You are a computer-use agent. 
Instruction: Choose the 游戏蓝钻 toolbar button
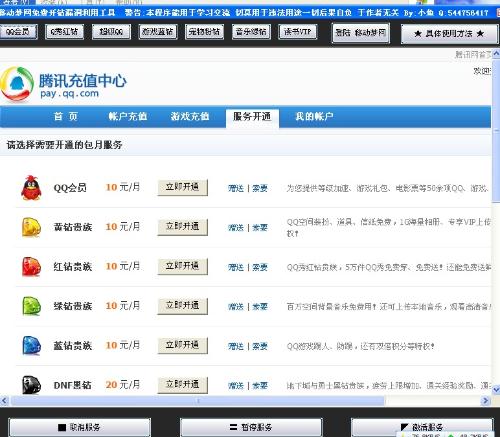(x=158, y=32)
